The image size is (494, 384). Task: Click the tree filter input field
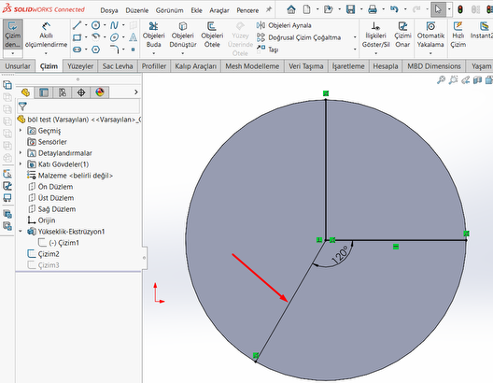(78, 106)
